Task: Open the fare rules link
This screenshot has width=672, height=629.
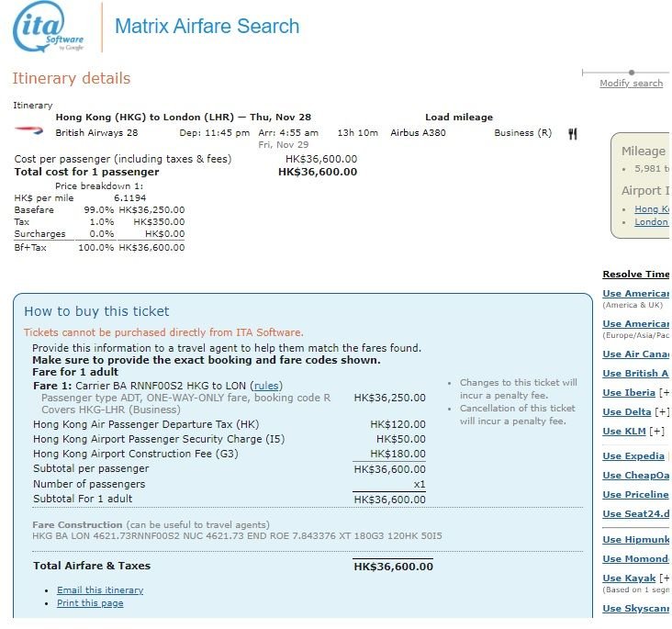Action: point(267,386)
